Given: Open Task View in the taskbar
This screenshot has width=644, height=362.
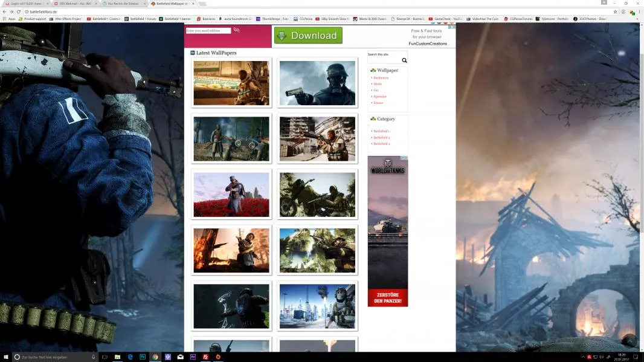Looking at the screenshot, I should (x=105, y=357).
